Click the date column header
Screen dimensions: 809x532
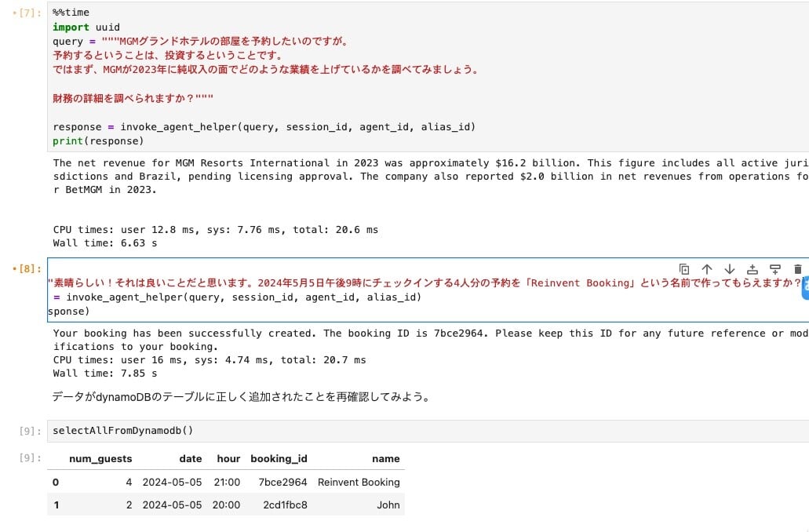coord(191,459)
